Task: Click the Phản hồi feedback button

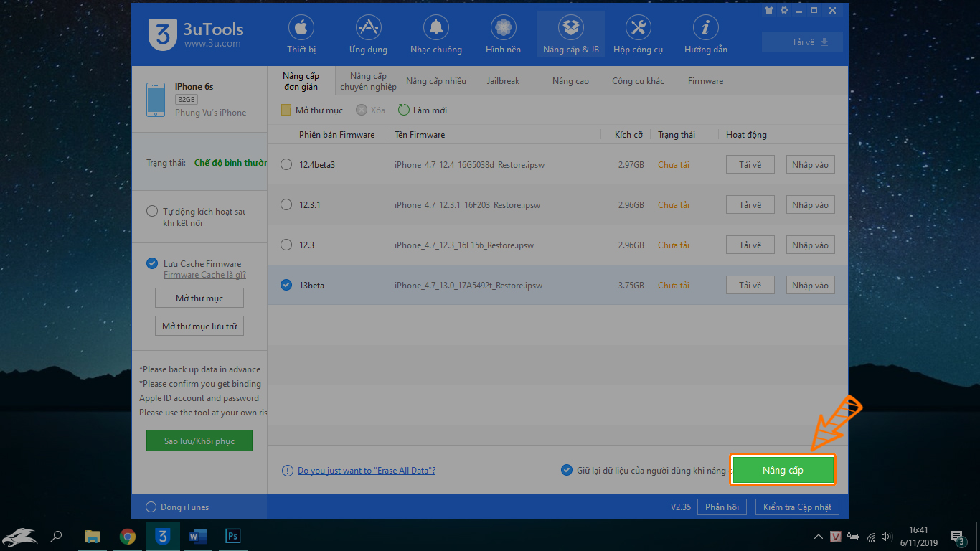Action: click(722, 507)
